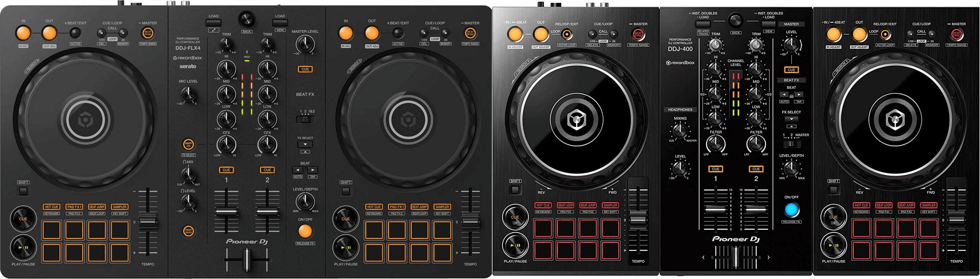Click FX SELECT up arrow on DDJ-400

791,126
